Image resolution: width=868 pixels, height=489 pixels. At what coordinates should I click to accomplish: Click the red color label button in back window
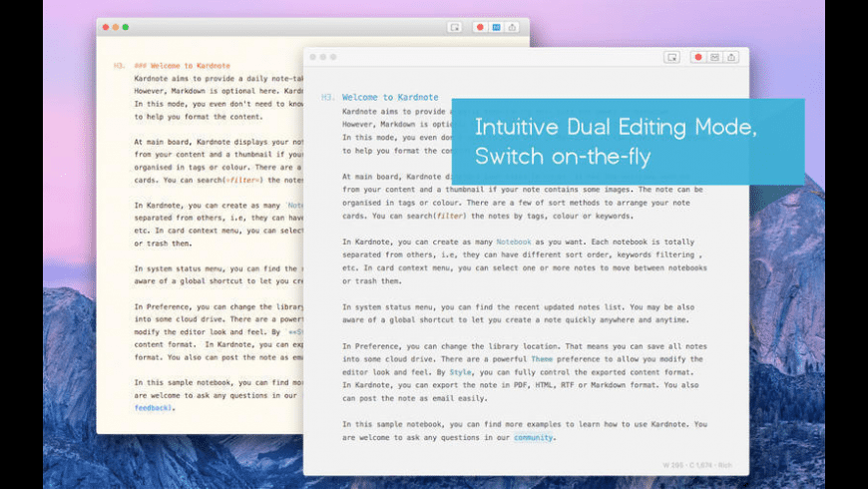click(480, 27)
